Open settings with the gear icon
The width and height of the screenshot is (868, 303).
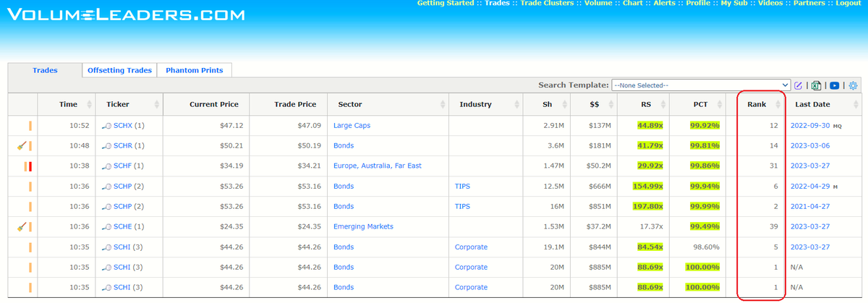pyautogui.click(x=853, y=85)
